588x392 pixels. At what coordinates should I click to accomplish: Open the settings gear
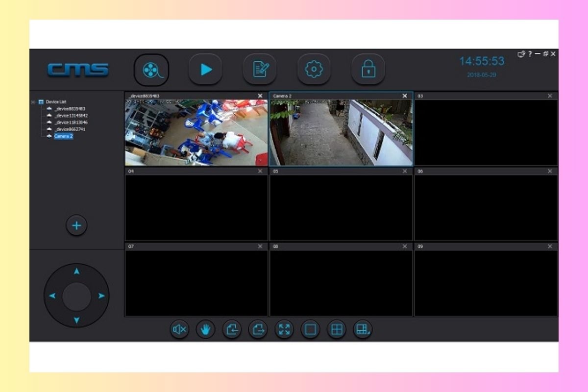[x=315, y=69]
